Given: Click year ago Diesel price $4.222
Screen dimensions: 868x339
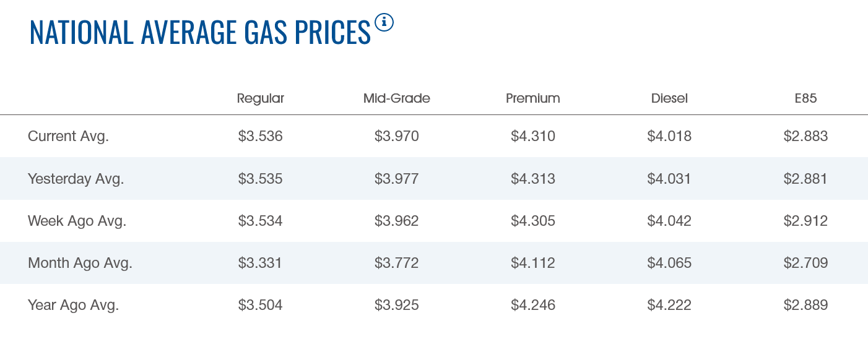Looking at the screenshot, I should (x=669, y=305).
